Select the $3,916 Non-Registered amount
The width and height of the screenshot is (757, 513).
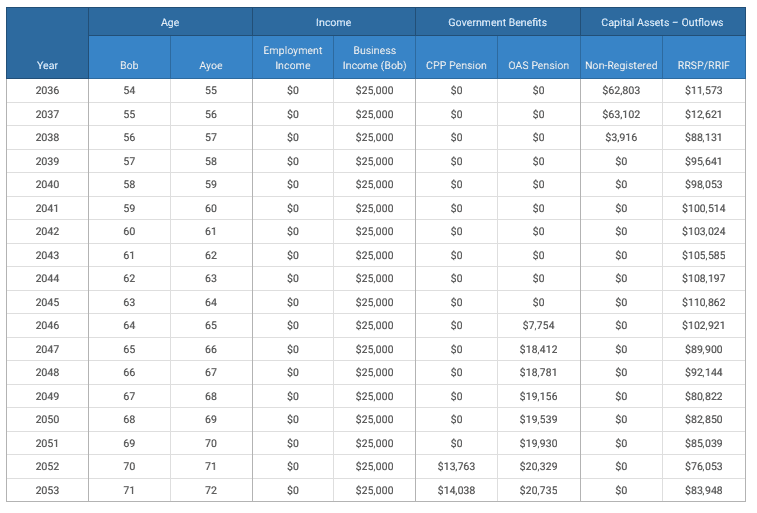(620, 138)
